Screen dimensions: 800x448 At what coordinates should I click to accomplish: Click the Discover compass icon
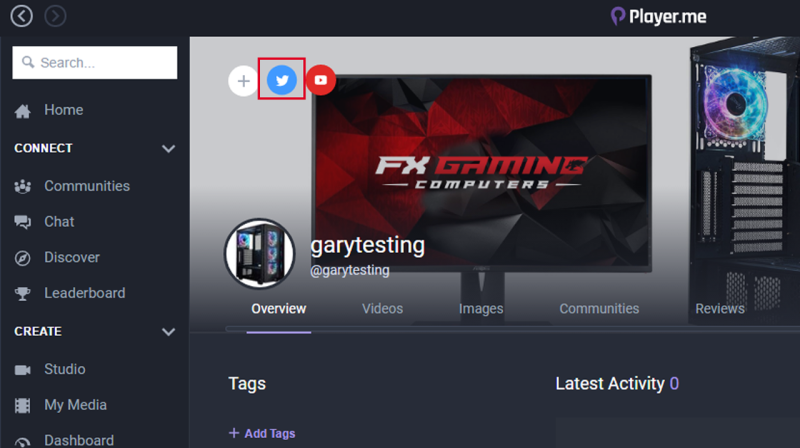pos(22,258)
